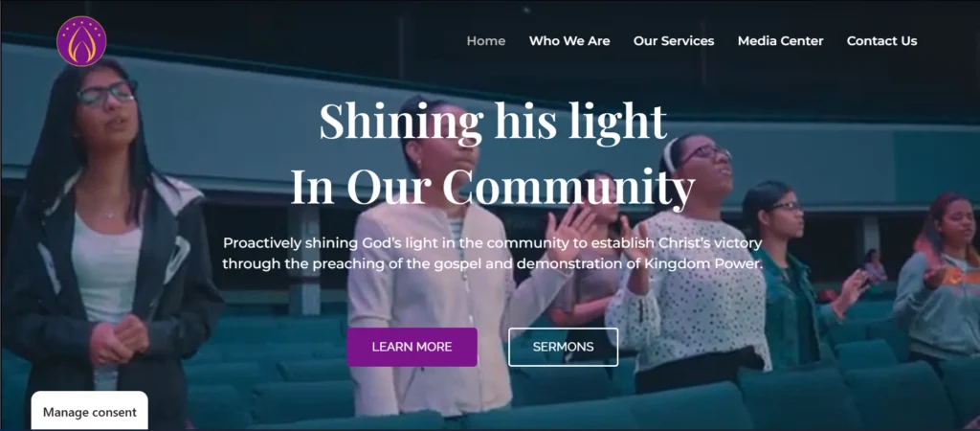Click the "Shining his light" heading
The image size is (980, 431).
(493, 121)
